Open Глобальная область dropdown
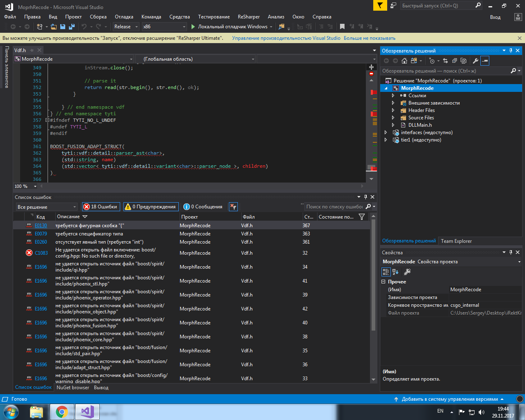Screen dimensions: 525x420 [253, 59]
